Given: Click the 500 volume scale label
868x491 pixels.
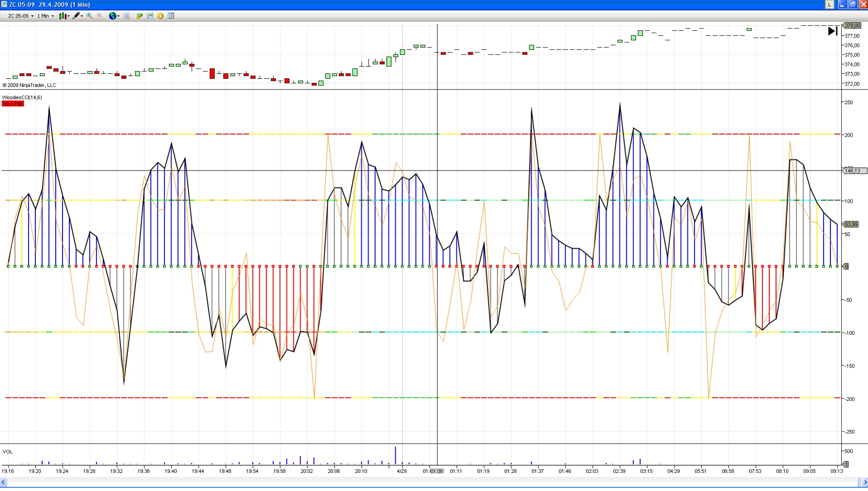Looking at the screenshot, I should pos(849,451).
